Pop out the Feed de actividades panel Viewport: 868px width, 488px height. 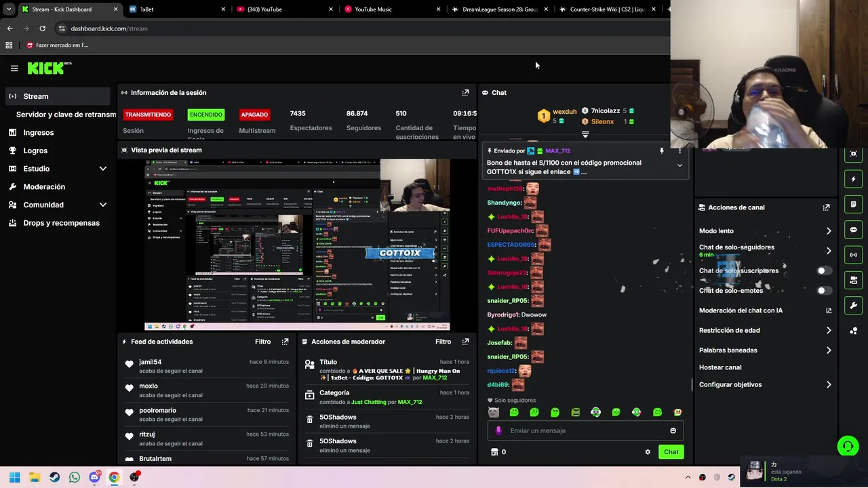[285, 342]
